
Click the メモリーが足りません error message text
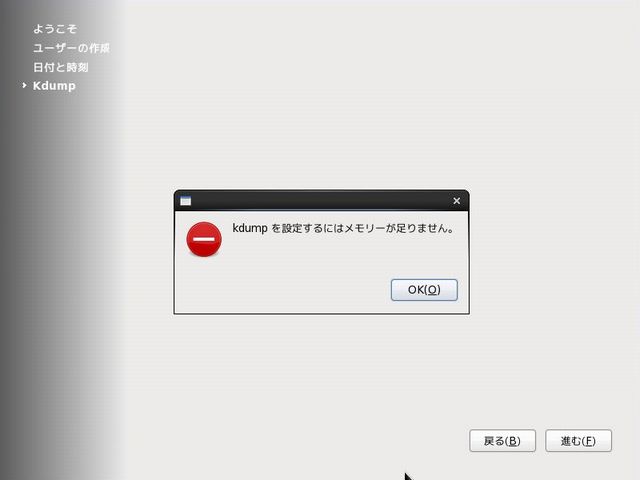(400, 229)
